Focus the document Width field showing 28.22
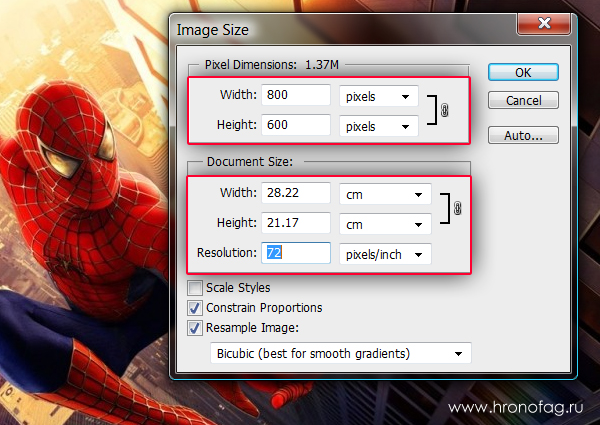This screenshot has height=425, width=600. click(295, 194)
